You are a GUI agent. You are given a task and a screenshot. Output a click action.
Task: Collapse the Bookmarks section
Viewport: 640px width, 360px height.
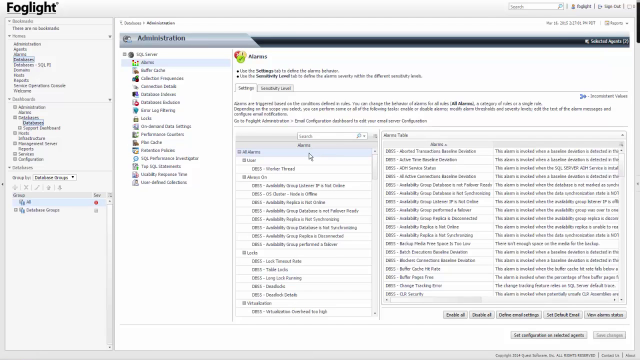click(x=9, y=21)
